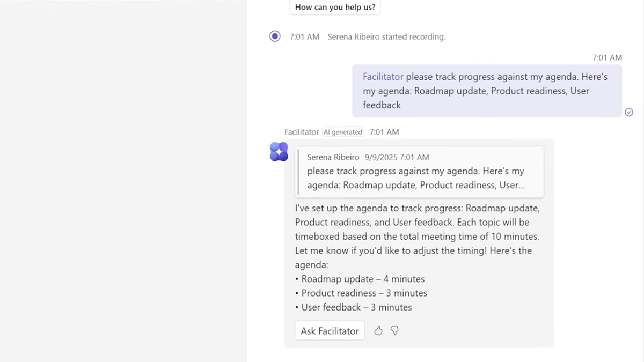The image size is (644, 362).
Task: Click the 7:01 AM timestamp beside the AI generated badge
Action: point(384,132)
